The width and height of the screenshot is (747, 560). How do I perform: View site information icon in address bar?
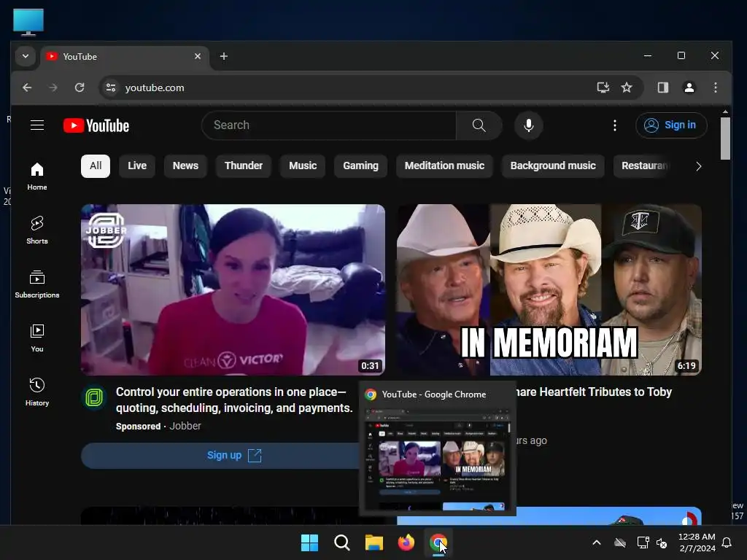click(111, 87)
